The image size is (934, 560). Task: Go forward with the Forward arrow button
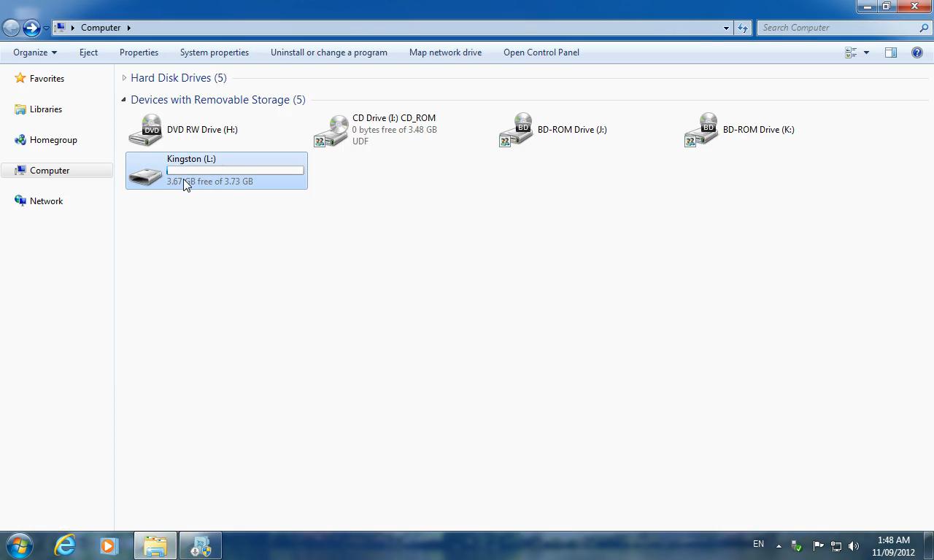[x=31, y=28]
